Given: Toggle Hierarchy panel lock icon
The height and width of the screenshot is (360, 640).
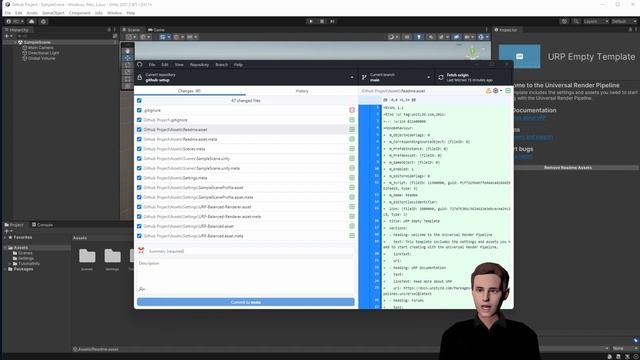Looking at the screenshot, I should point(109,30).
